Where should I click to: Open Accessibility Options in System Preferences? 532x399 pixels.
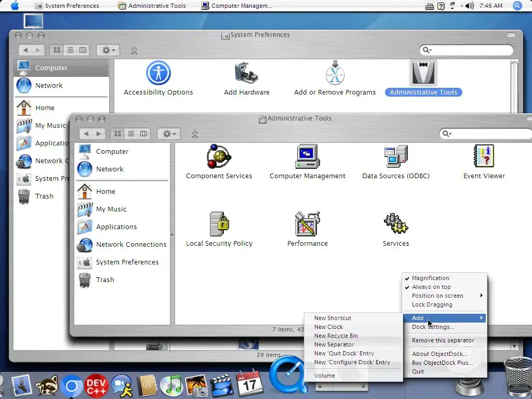click(158, 73)
